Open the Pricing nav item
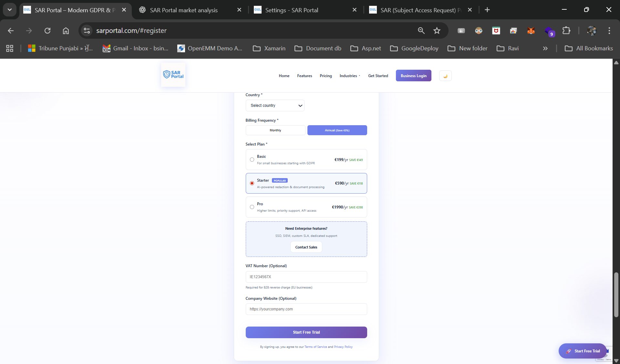 click(325, 76)
